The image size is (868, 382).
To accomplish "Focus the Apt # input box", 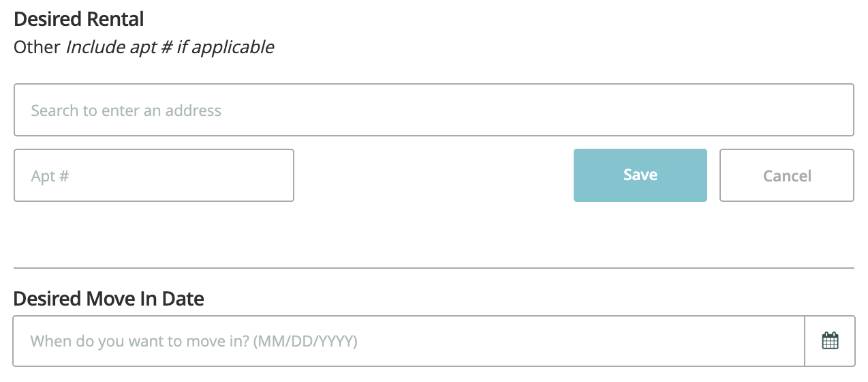I will pos(154,176).
